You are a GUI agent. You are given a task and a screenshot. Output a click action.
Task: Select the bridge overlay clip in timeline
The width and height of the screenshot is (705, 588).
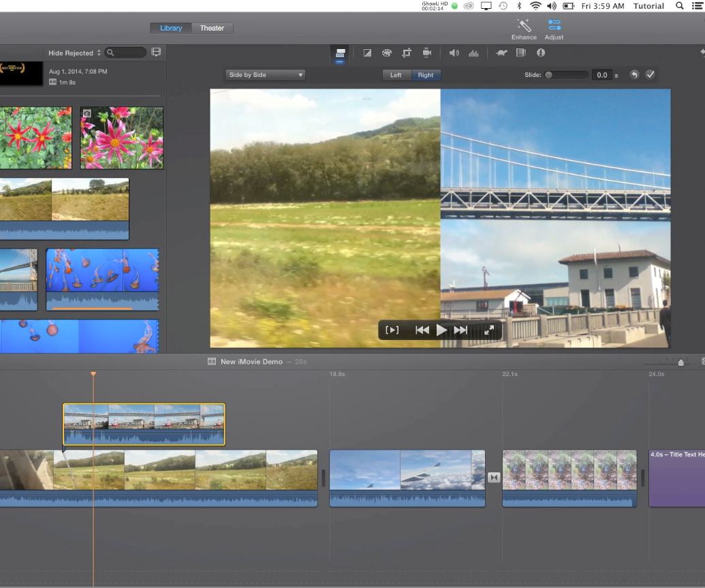(x=144, y=424)
